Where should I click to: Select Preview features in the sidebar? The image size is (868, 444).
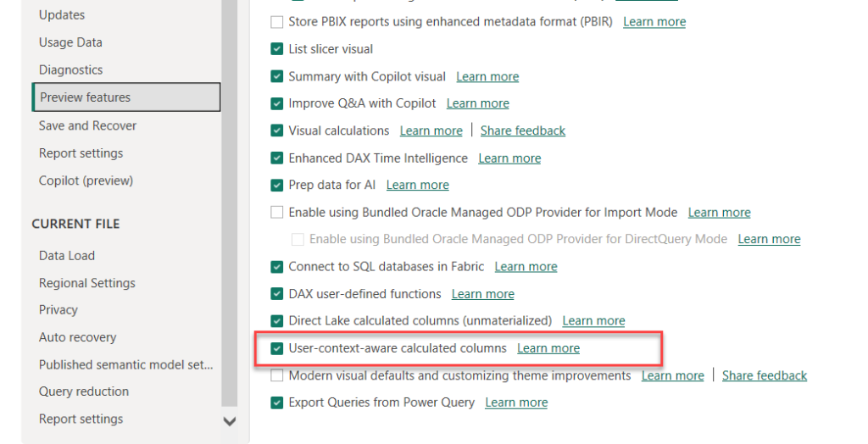[85, 97]
